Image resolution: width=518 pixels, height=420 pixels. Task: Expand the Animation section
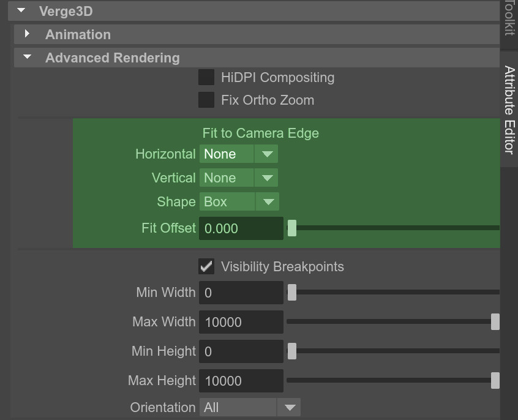tap(27, 34)
